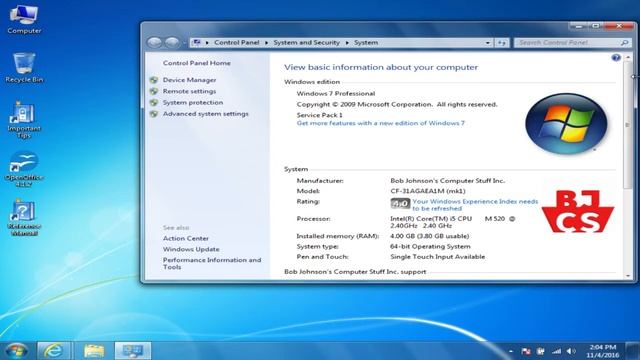The height and width of the screenshot is (360, 640).
Task: Click the volume speaker tray icon
Action: (x=571, y=351)
